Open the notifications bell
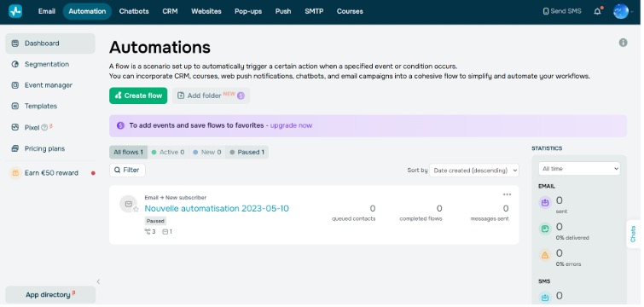The height and width of the screenshot is (307, 644). click(x=598, y=11)
